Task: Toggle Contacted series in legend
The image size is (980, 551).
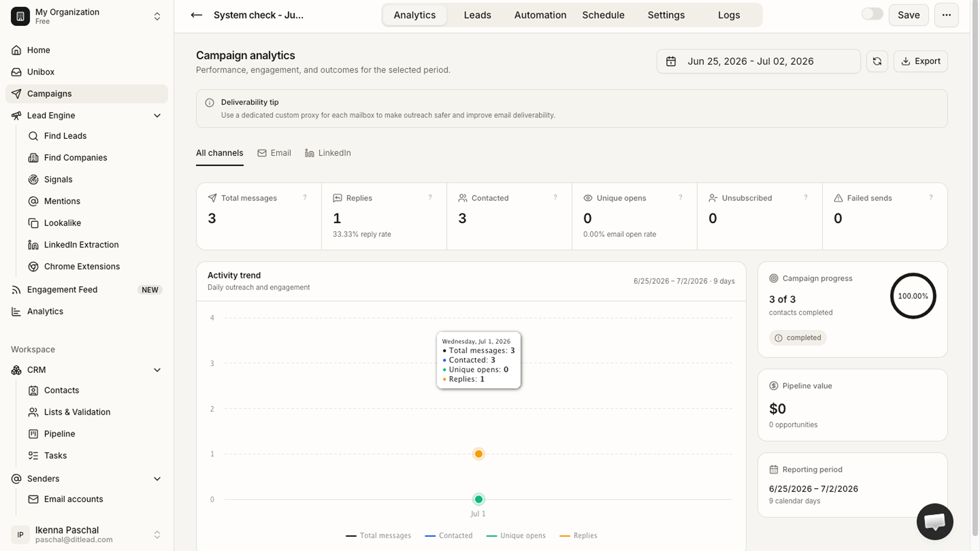Action: [449, 536]
